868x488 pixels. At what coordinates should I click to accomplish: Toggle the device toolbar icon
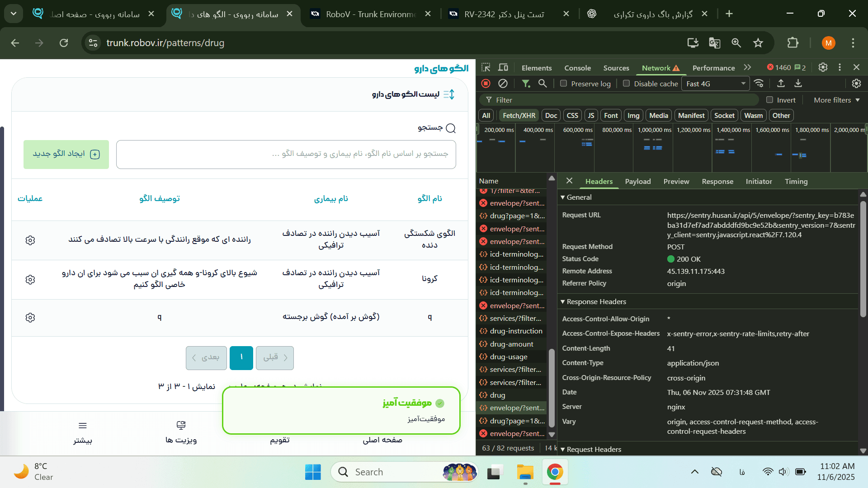click(503, 67)
